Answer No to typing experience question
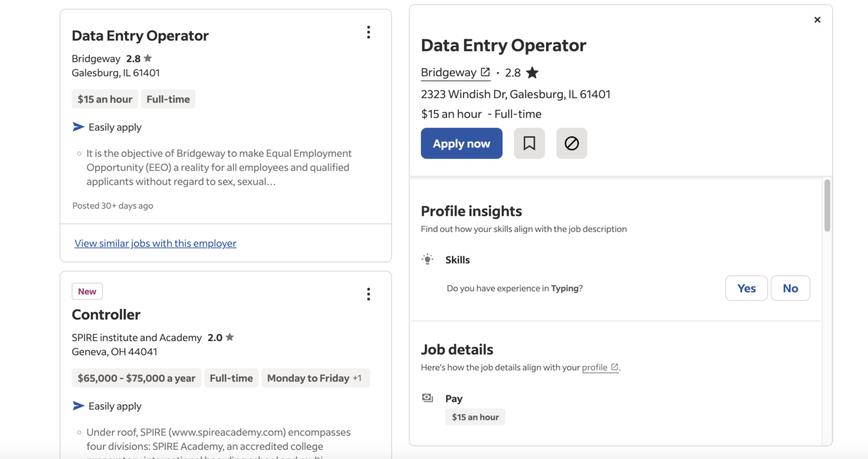Image resolution: width=868 pixels, height=459 pixels. (x=790, y=288)
